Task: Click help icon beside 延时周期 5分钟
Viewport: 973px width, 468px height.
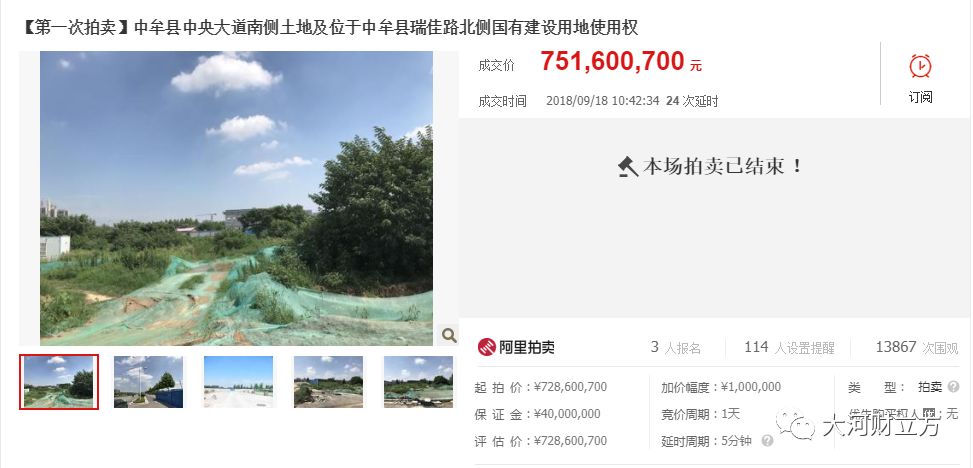Action: pos(767,441)
